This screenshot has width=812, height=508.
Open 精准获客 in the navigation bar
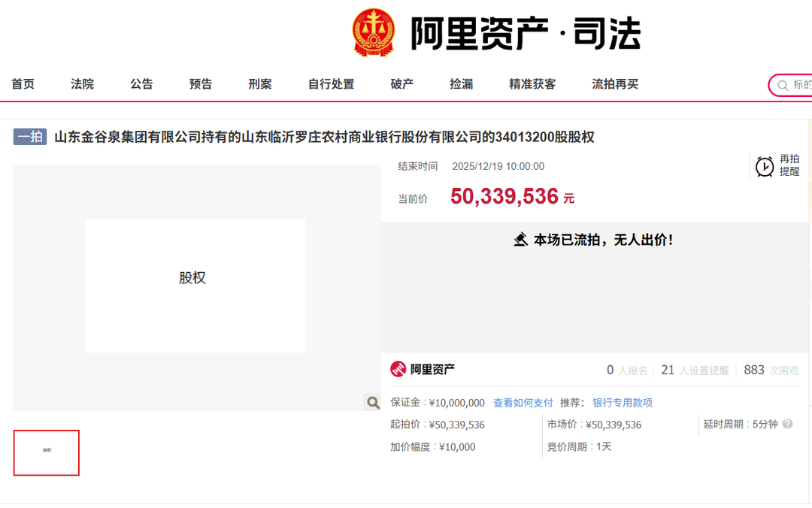(532, 84)
